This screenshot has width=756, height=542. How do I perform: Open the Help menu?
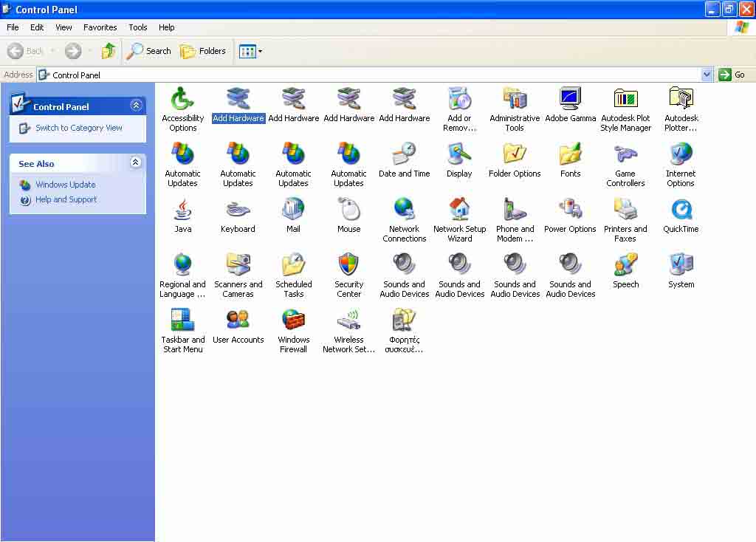tap(166, 27)
